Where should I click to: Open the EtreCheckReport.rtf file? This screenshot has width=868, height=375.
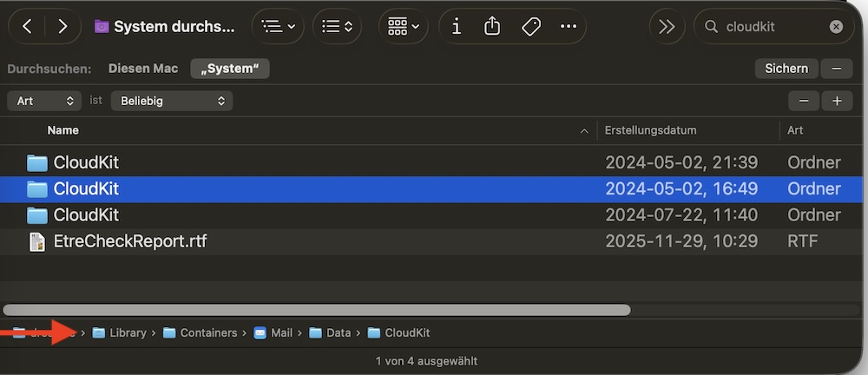coord(129,241)
